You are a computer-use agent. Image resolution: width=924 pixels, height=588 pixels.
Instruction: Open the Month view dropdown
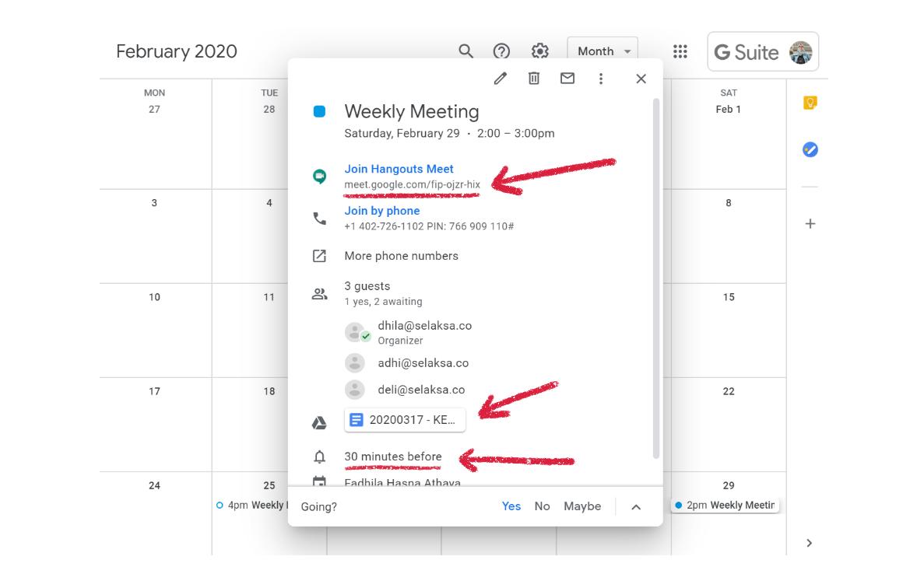pyautogui.click(x=603, y=51)
